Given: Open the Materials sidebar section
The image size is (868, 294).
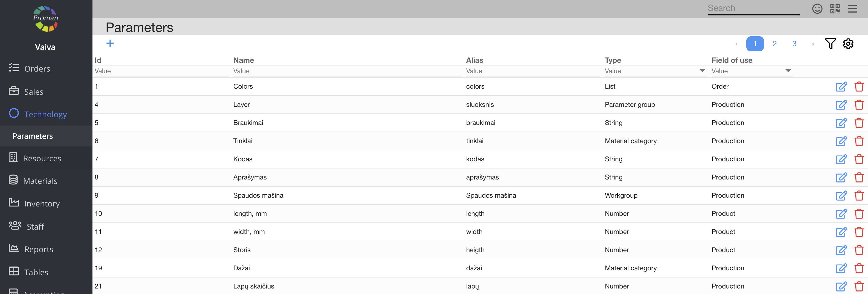Looking at the screenshot, I should coord(40,181).
